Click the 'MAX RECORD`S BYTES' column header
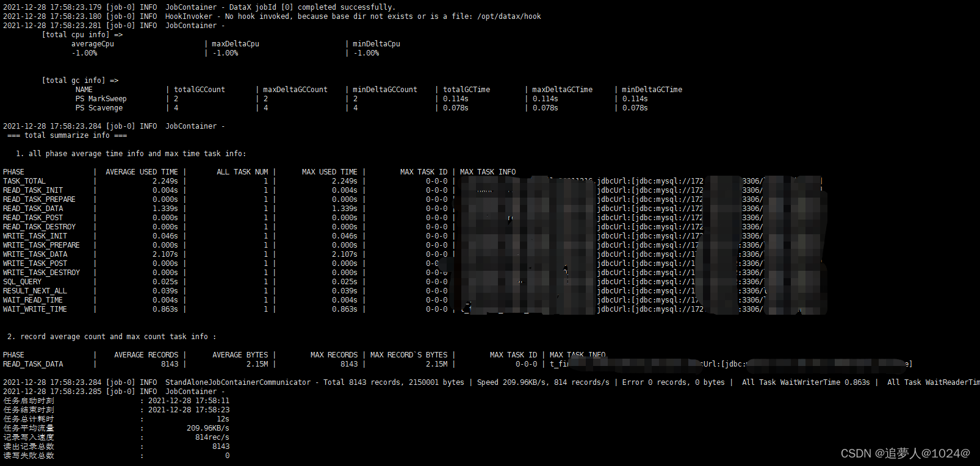Screen dimensions: 980x466 (409, 355)
